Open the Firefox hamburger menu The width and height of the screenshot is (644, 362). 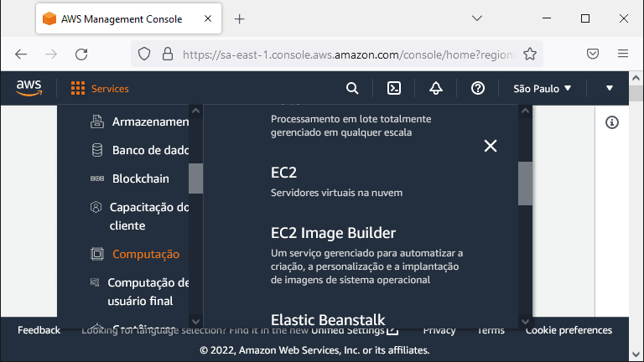point(623,54)
